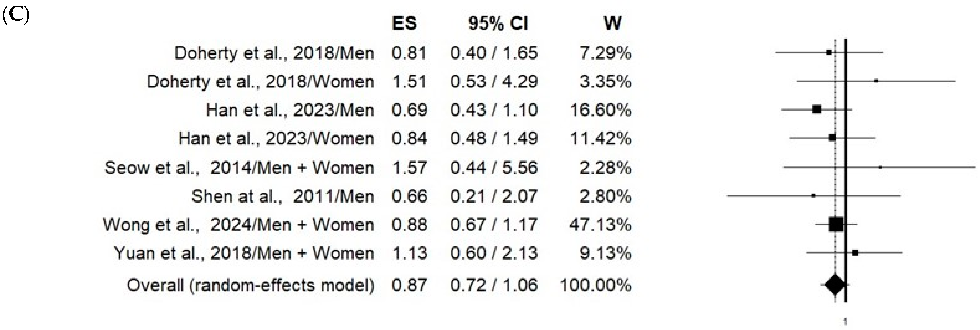The image size is (980, 330).
Task: Click the 0.44 / 5.56 confidence interval
Action: pyautogui.click(x=494, y=168)
